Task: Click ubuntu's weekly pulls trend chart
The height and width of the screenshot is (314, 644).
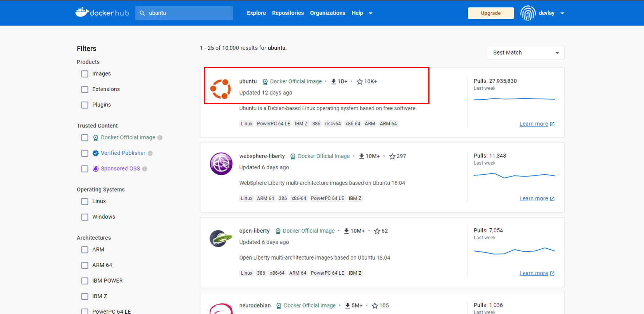Action: (514, 99)
